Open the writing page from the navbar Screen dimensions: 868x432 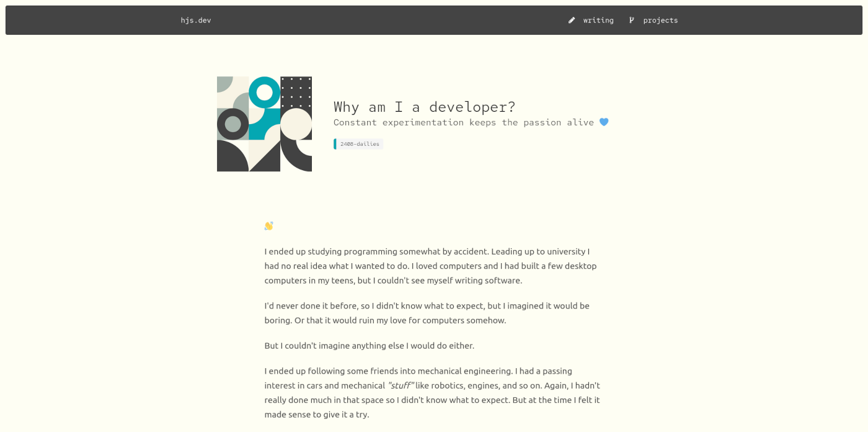[598, 20]
